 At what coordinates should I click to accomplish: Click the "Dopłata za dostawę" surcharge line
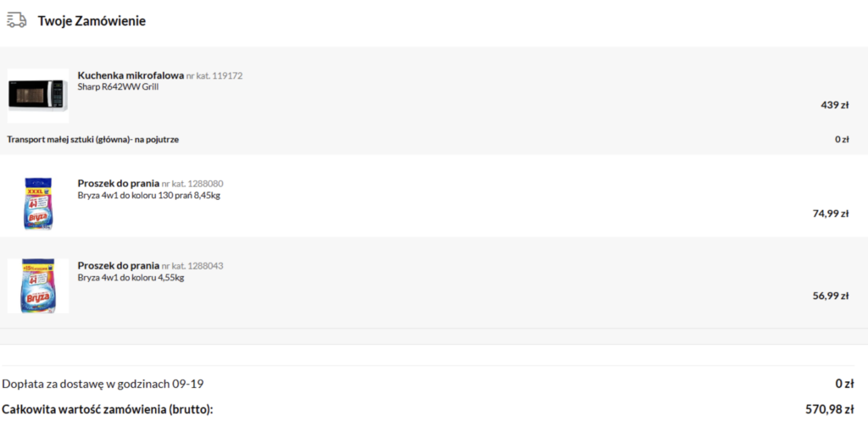tap(103, 384)
